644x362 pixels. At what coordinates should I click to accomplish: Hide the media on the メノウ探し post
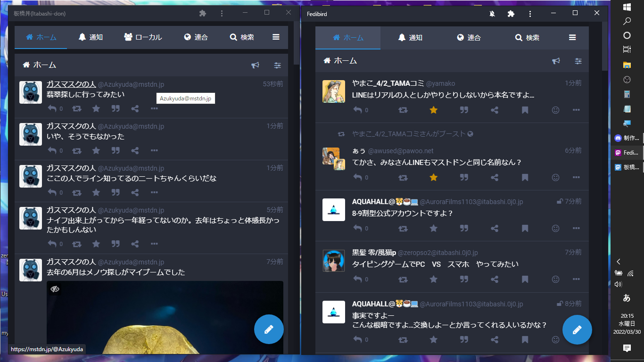click(x=55, y=289)
